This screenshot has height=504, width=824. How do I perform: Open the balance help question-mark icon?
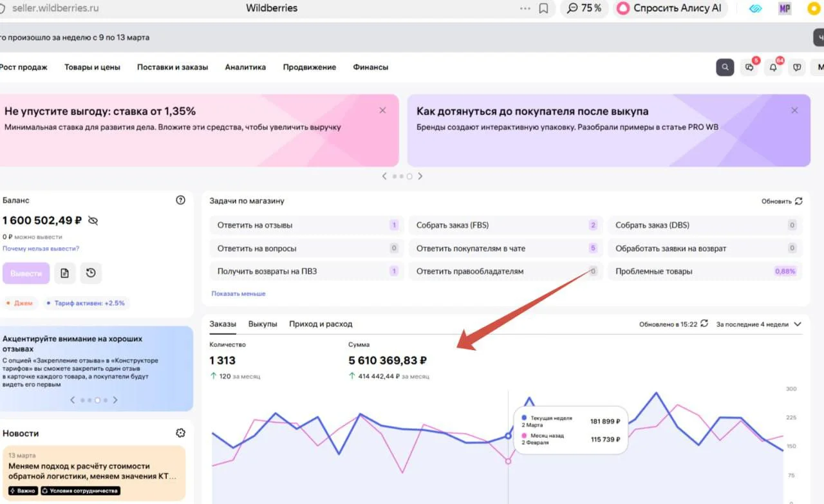[180, 200]
